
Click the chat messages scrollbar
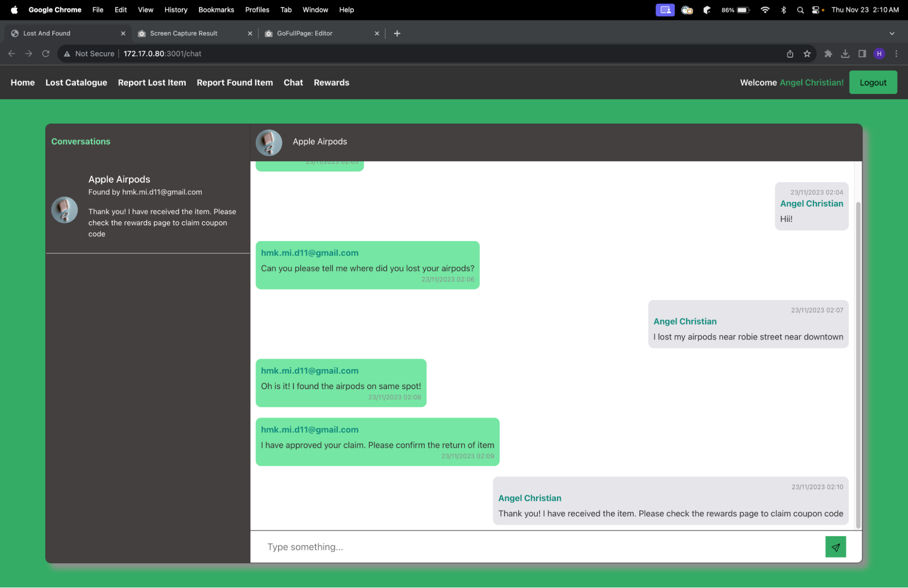tap(858, 363)
